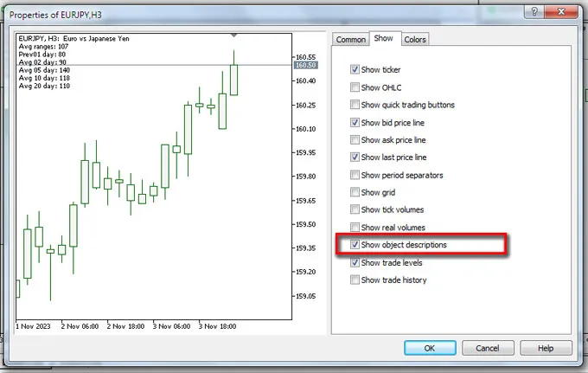Enable the Show OHLC option
Image resolution: width=588 pixels, height=373 pixels.
tap(355, 87)
